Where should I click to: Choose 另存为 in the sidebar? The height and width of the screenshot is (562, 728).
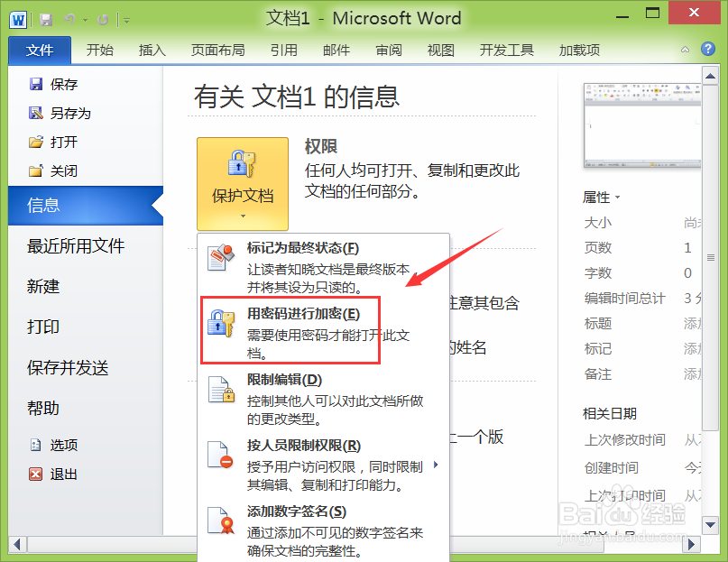tap(70, 113)
